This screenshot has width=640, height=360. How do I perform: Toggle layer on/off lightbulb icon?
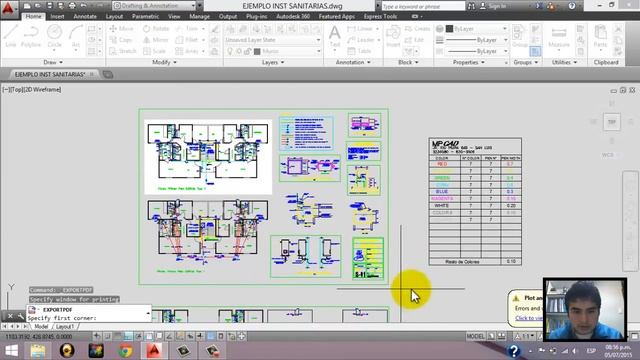pos(230,51)
